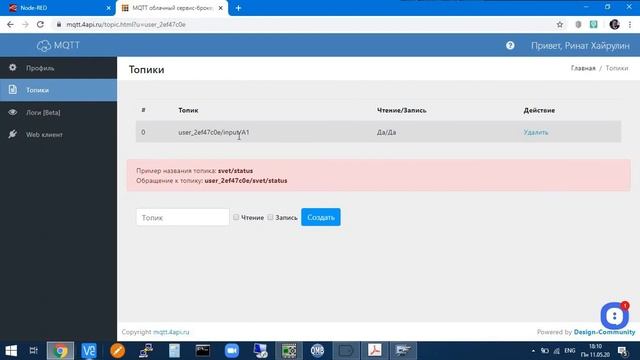This screenshot has width=640, height=360.
Task: Open the chat support widget
Action: [x=614, y=316]
